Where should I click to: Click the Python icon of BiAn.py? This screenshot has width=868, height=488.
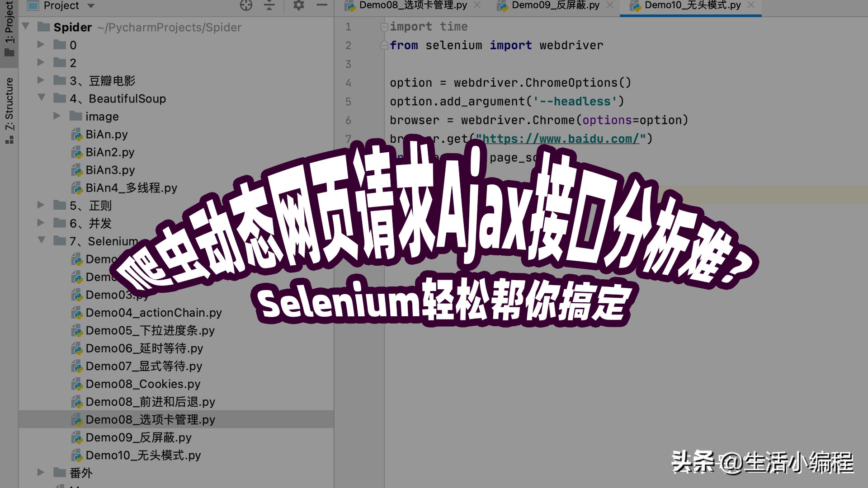(x=77, y=135)
